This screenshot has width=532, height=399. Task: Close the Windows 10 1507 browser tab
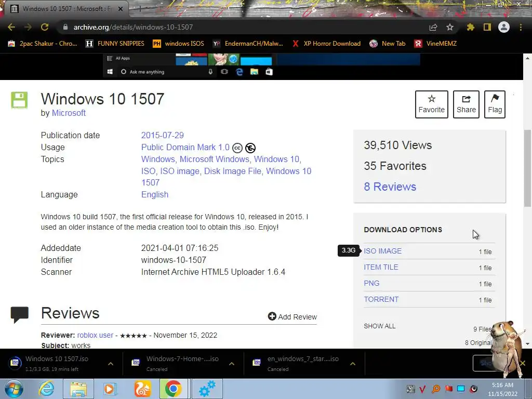[120, 9]
